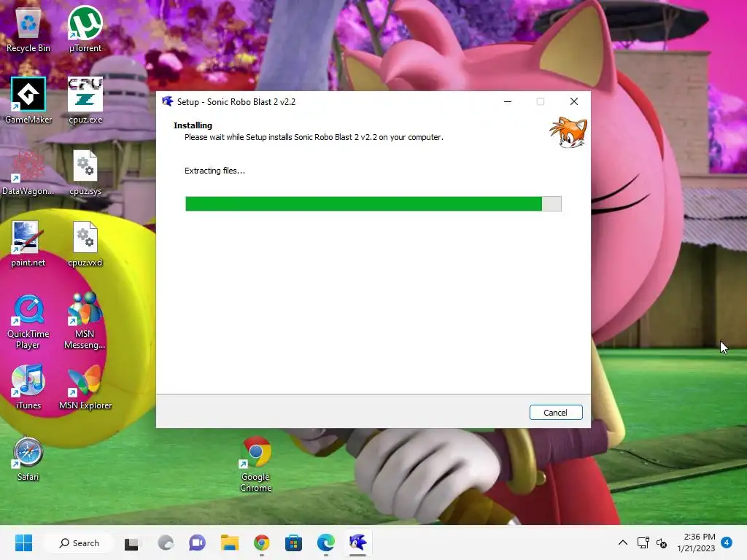Close the Setup window
The height and width of the screenshot is (560, 747).
pyautogui.click(x=574, y=101)
